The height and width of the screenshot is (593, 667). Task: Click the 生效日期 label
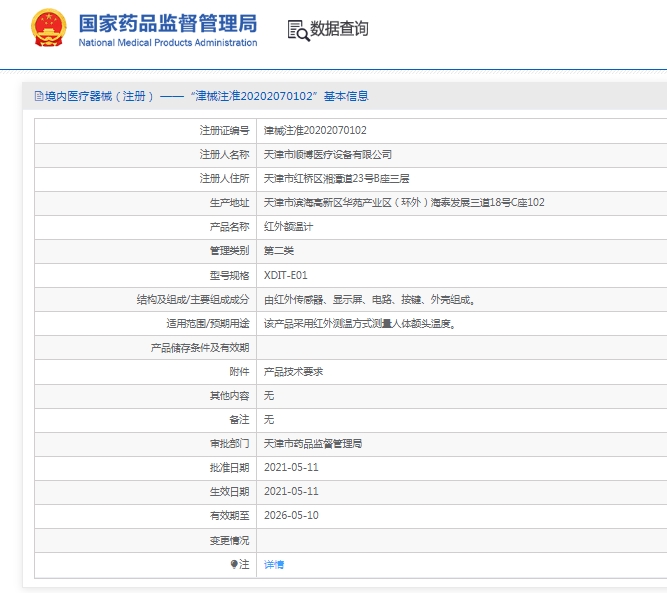point(230,491)
